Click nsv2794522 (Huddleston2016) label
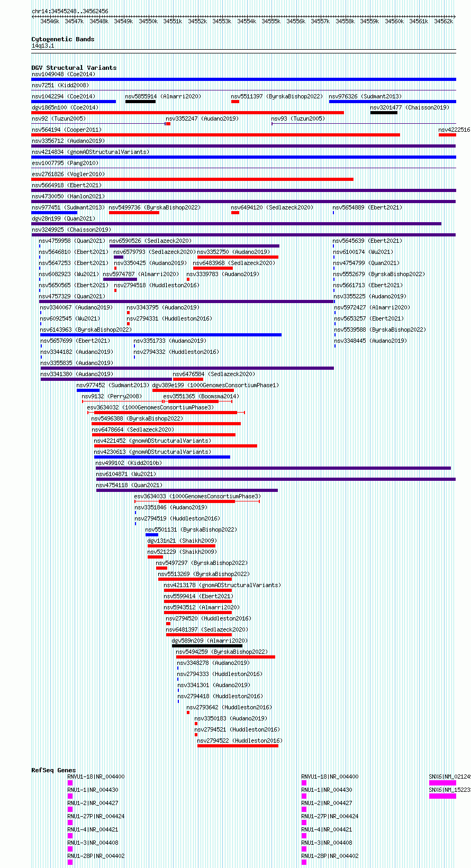The width and height of the screenshot is (471, 868). tap(240, 741)
